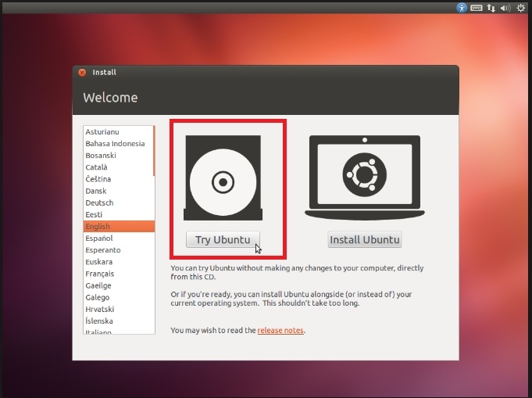Select Asturianu in the language list
This screenshot has height=398, width=532.
118,132
